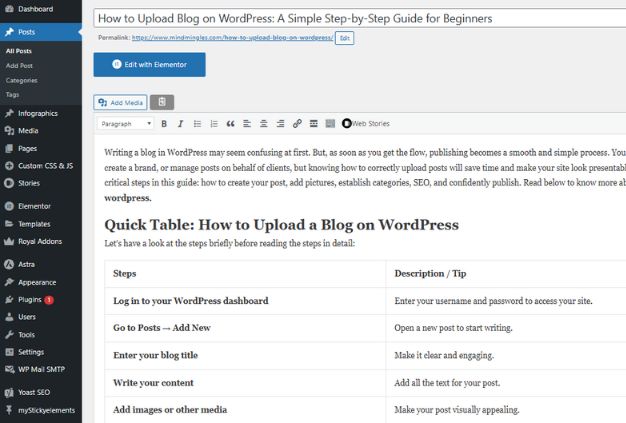Open WP Mail SMTP menu
Screen dimensions: 626x423
(x=41, y=370)
